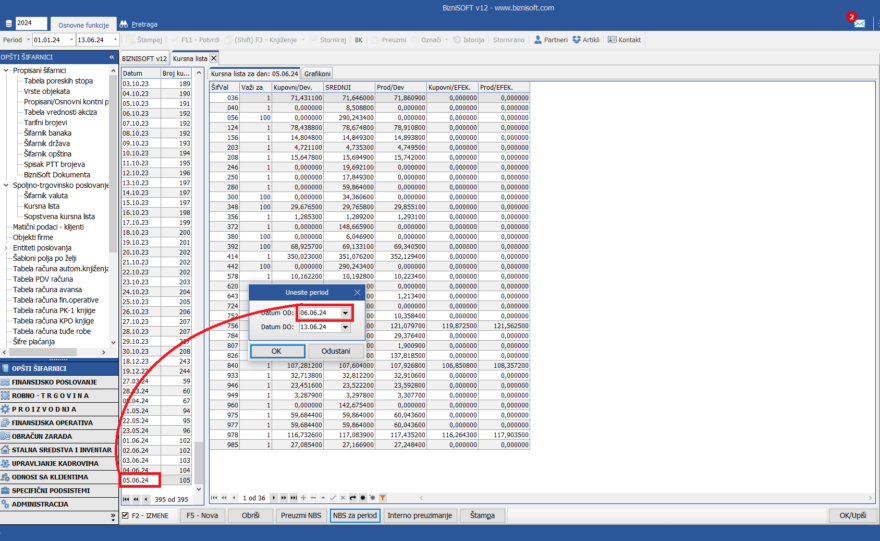This screenshot has width=880, height=541.
Task: Click the year field showing 2024
Action: click(x=30, y=22)
